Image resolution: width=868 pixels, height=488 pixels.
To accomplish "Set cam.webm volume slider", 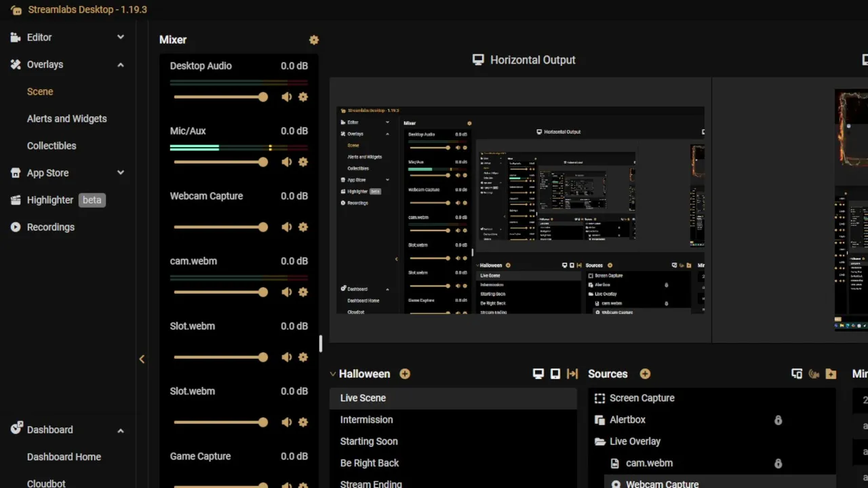I will pos(220,292).
